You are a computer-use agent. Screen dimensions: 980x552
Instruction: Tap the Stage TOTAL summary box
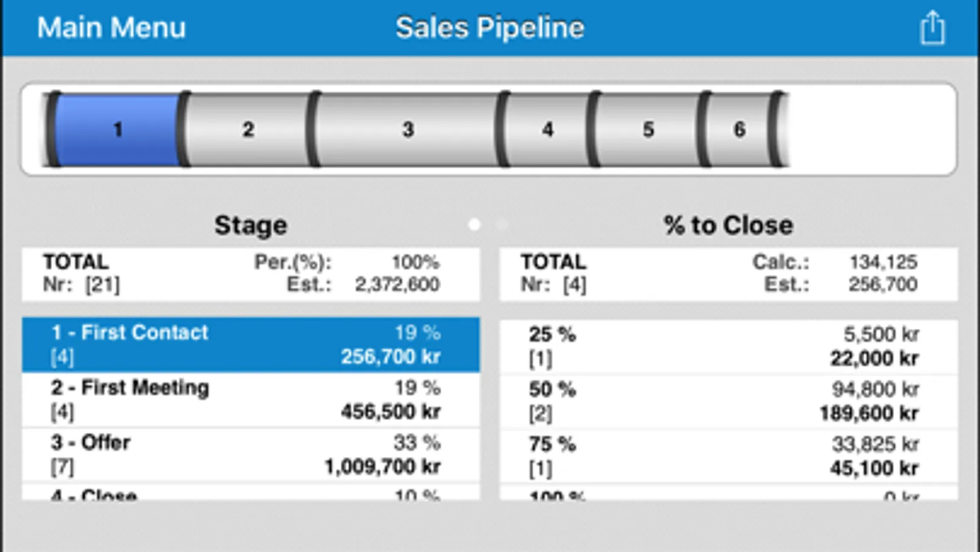click(x=251, y=274)
